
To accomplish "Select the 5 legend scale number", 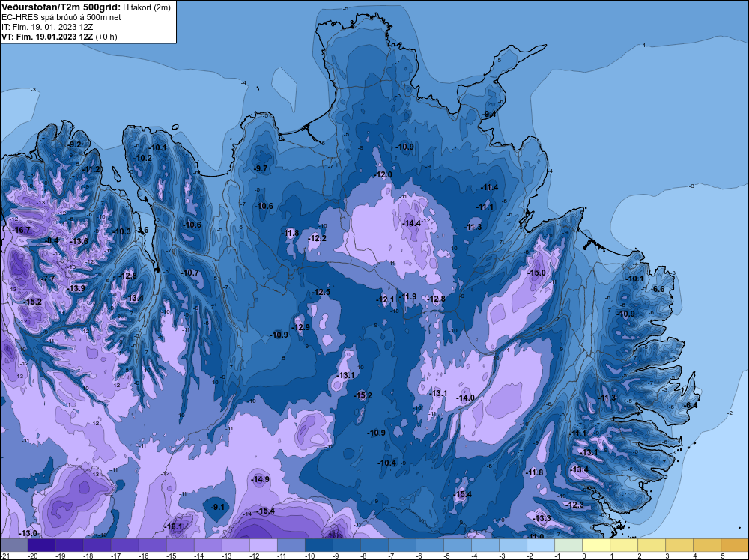I will click(x=722, y=556).
